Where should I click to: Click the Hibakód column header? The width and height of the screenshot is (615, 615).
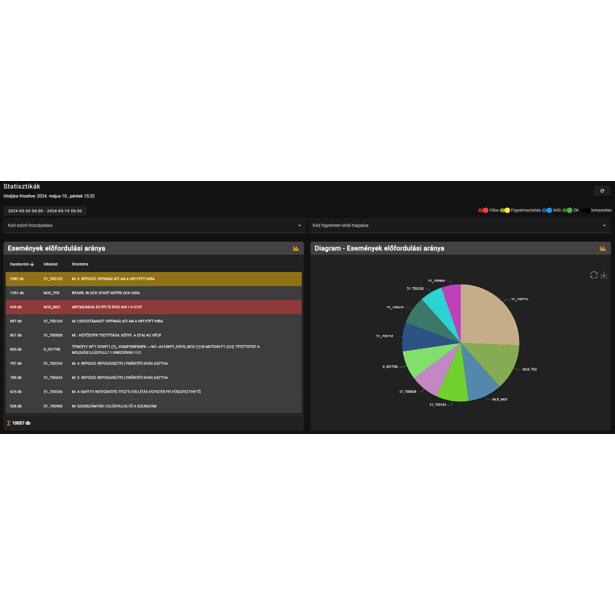(51, 264)
